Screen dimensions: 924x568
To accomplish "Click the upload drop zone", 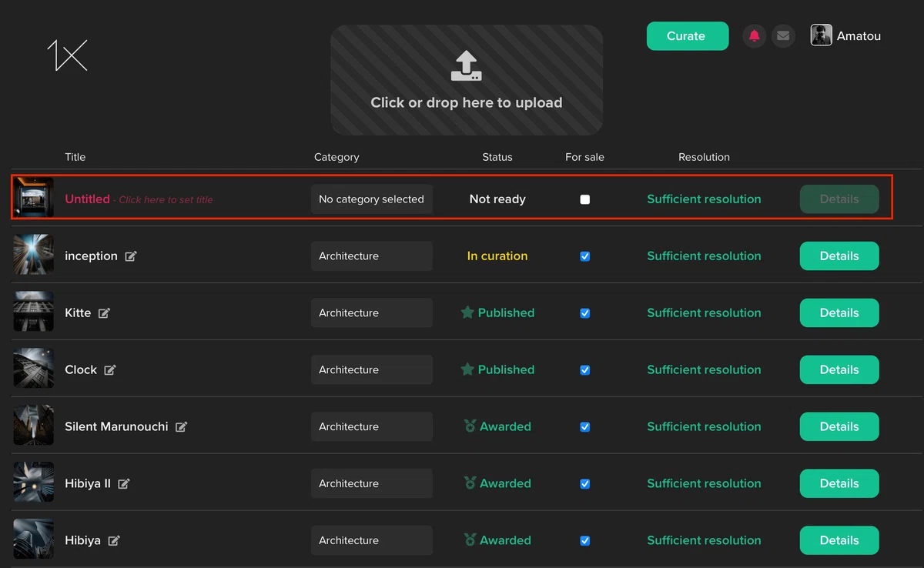I will tap(467, 80).
